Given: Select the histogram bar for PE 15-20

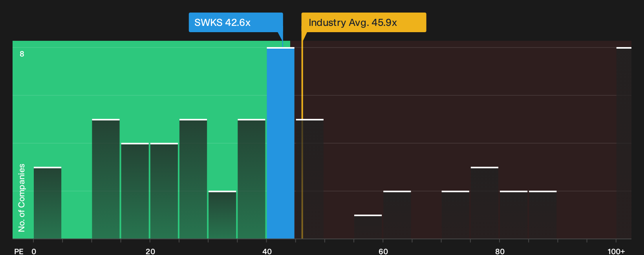Looking at the screenshot, I should (x=135, y=191).
